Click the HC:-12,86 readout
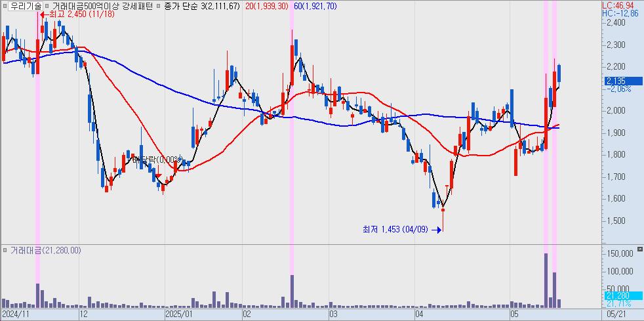The height and width of the screenshot is (321, 644). (x=622, y=13)
